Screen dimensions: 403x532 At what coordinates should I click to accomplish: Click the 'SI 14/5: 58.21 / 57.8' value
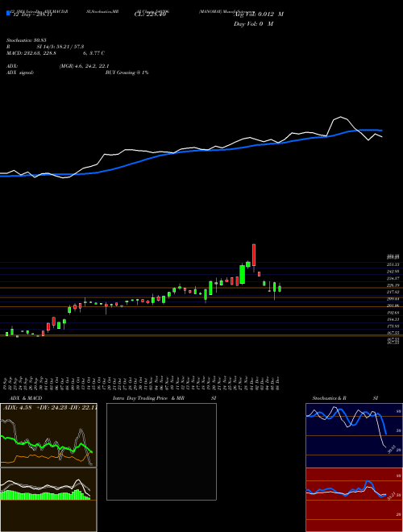coord(60,47)
